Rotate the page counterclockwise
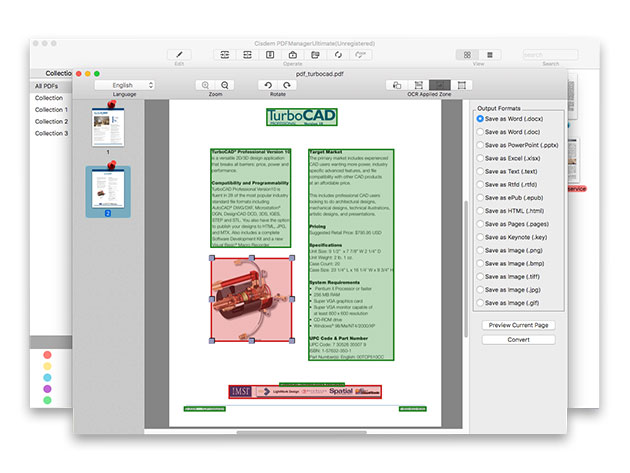This screenshot has height=473, width=630. [268, 85]
